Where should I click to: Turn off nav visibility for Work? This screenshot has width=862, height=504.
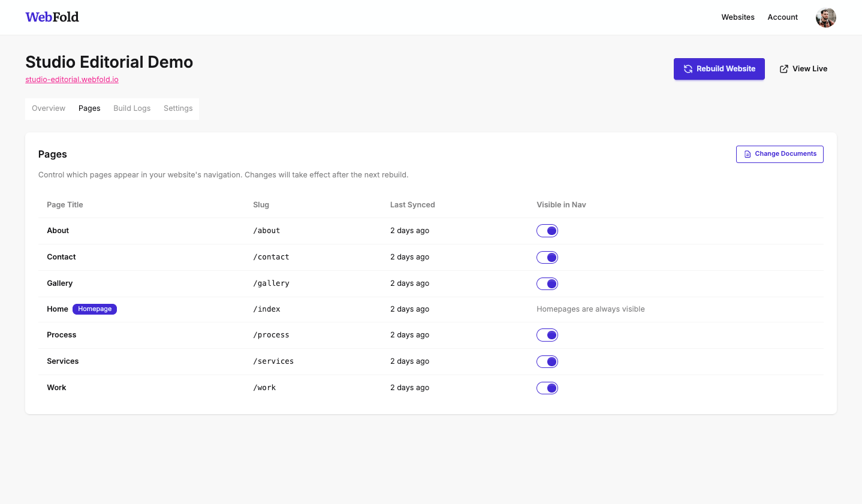coord(547,388)
